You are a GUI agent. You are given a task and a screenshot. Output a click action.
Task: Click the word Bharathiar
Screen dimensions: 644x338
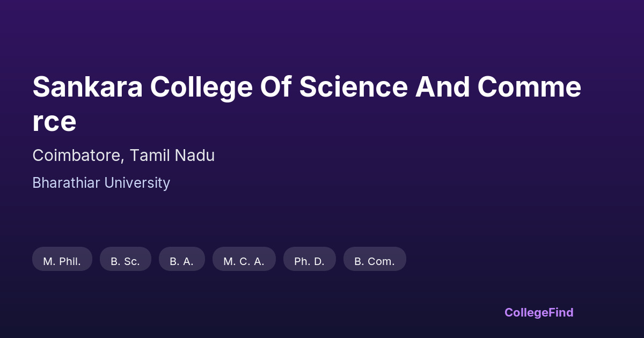coord(66,183)
